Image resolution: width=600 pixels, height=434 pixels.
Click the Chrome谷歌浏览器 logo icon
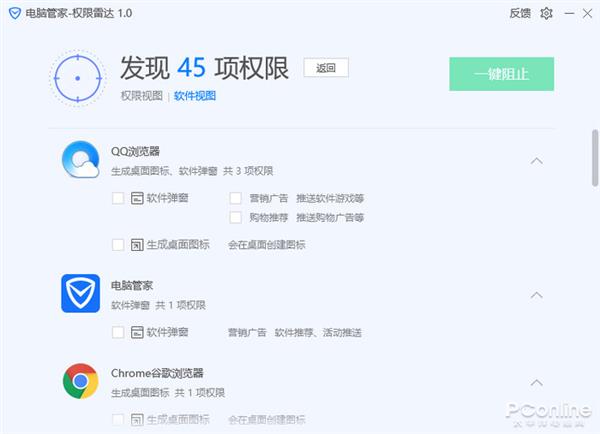point(80,381)
